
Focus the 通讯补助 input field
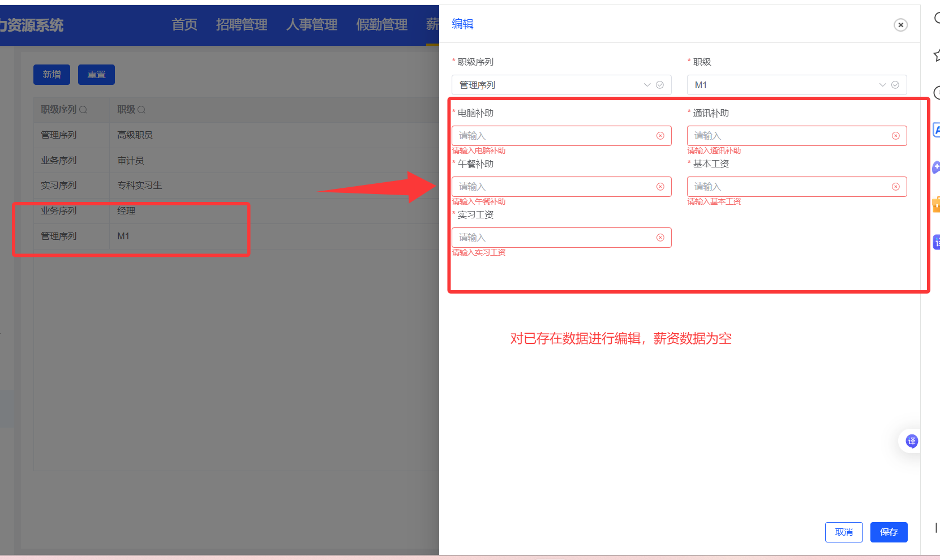click(797, 136)
